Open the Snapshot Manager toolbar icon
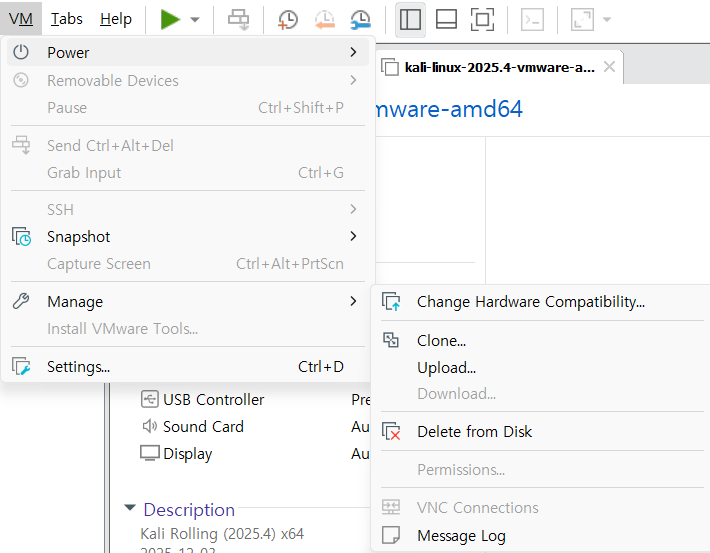 361,19
